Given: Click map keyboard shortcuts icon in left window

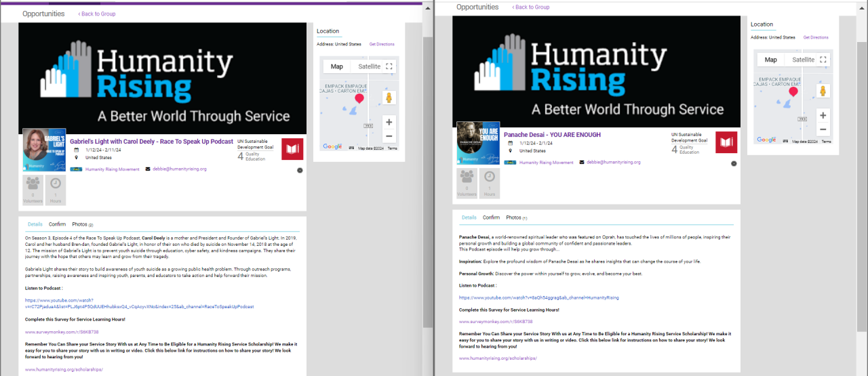Looking at the screenshot, I should coord(352,148).
